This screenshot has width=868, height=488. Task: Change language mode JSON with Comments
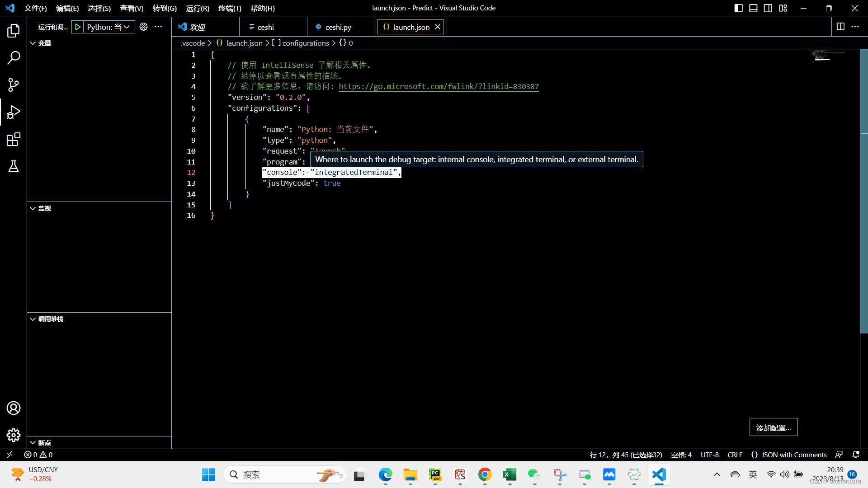789,455
